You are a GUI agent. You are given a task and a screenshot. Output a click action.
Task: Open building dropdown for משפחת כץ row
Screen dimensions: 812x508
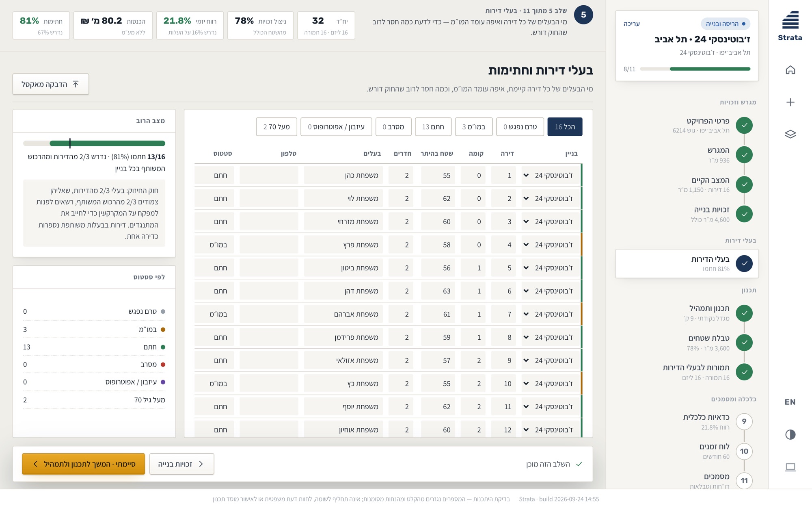pos(551,384)
